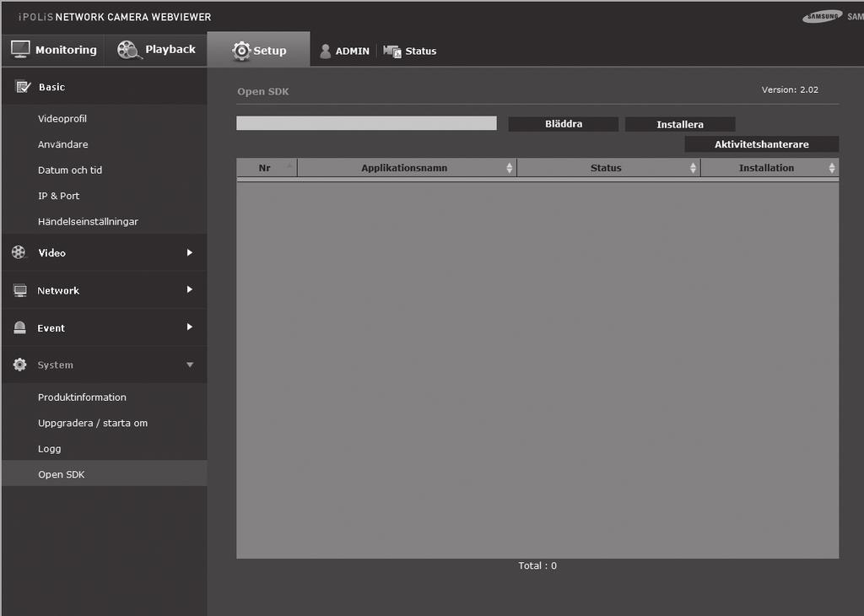Select the Setup tab
The width and height of the screenshot is (864, 616).
258,50
